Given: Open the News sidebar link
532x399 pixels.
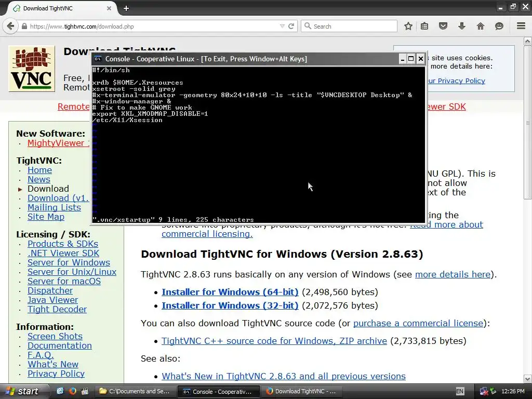Looking at the screenshot, I should pos(38,179).
